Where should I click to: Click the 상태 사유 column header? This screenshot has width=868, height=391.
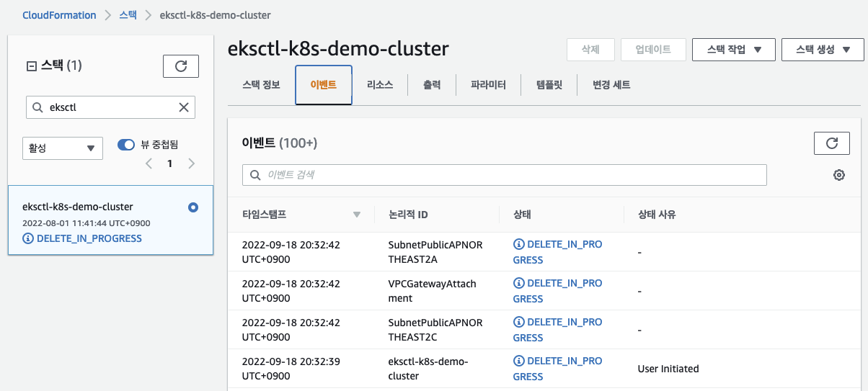[x=657, y=215]
